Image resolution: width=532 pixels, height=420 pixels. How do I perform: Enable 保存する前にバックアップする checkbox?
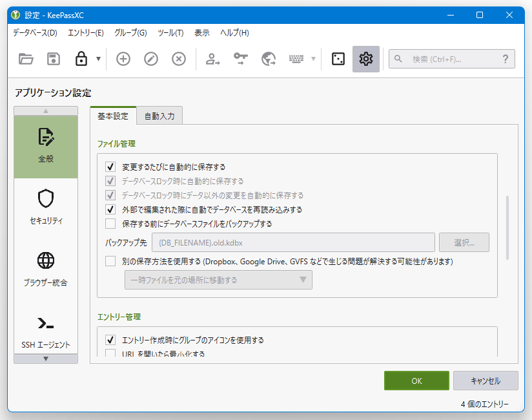click(110, 224)
